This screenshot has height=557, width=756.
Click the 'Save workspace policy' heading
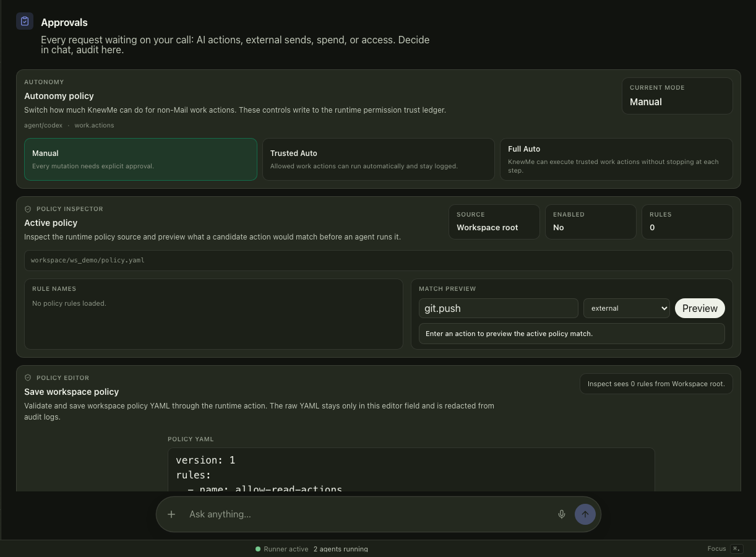(x=72, y=392)
